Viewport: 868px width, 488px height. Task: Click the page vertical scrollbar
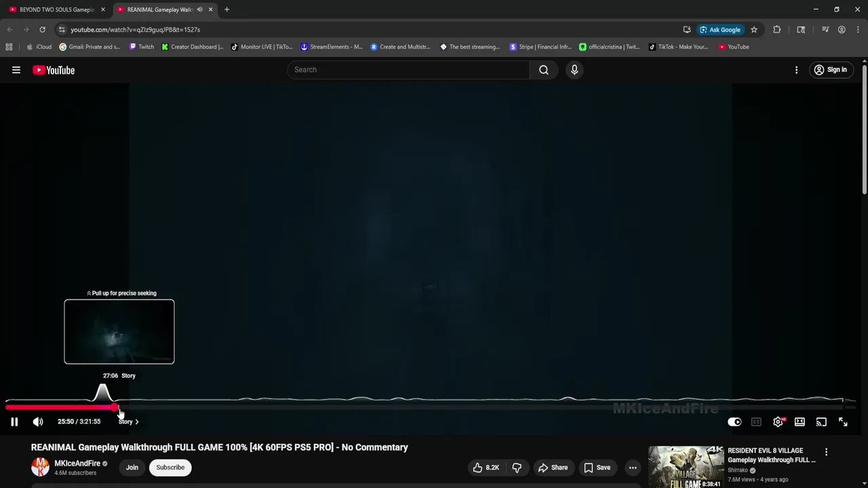pyautogui.click(x=865, y=129)
